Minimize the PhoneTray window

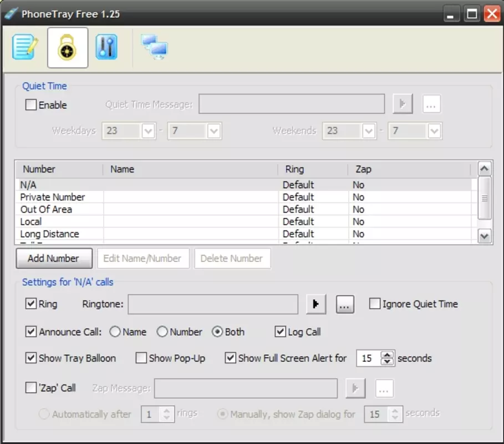pos(451,14)
